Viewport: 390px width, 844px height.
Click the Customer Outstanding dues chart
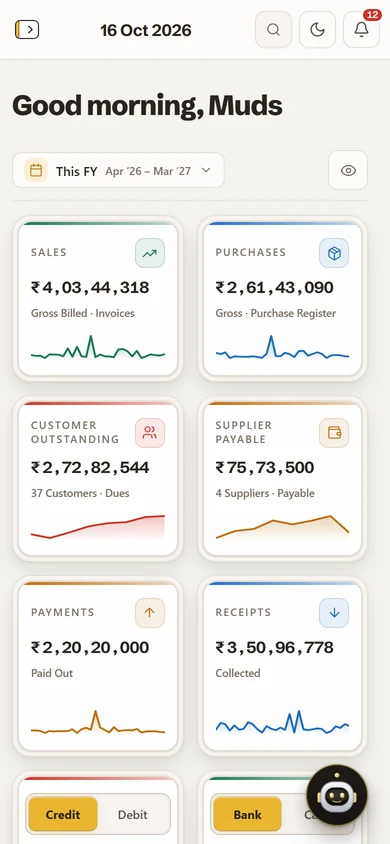pos(98,526)
